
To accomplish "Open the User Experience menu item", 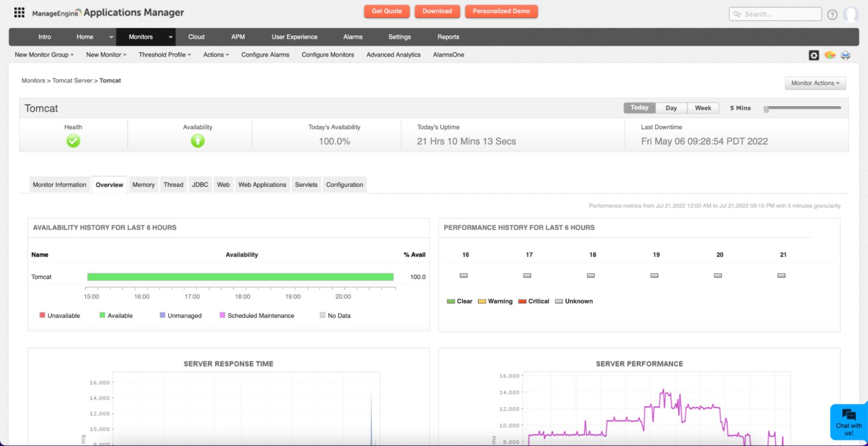I will [295, 37].
